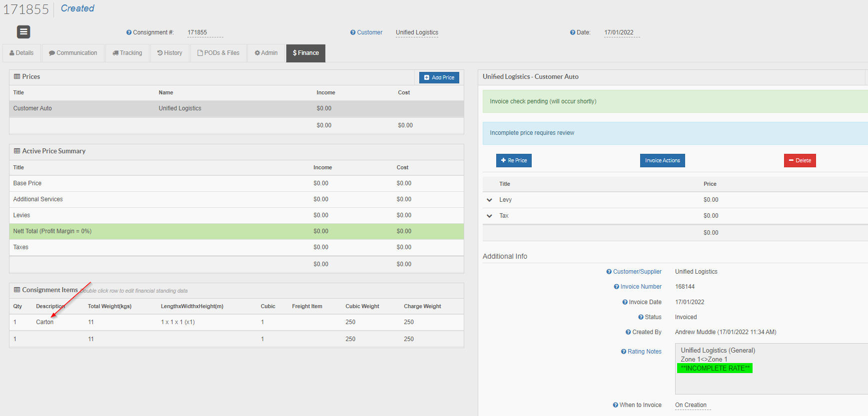Click the Base Price row label

27,183
